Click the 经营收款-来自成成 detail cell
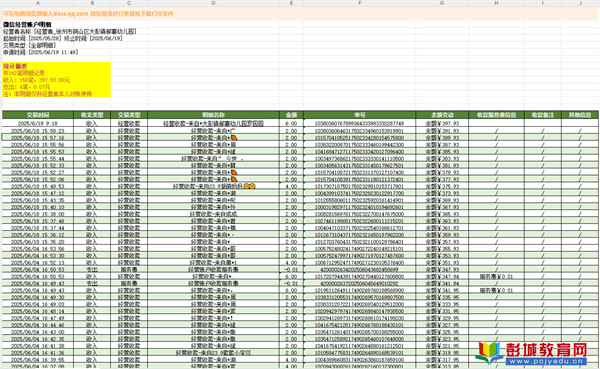This screenshot has width=600, height=369. tap(213, 214)
